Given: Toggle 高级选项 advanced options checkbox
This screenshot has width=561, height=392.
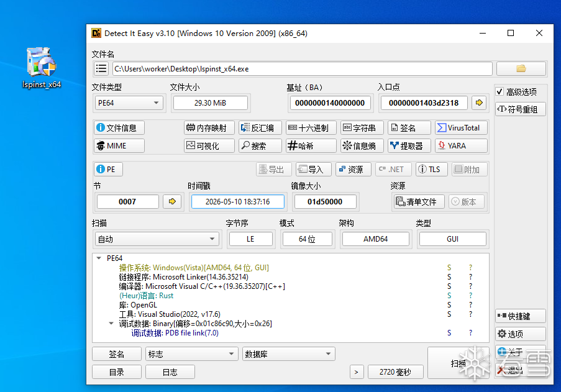Looking at the screenshot, I should [x=500, y=92].
